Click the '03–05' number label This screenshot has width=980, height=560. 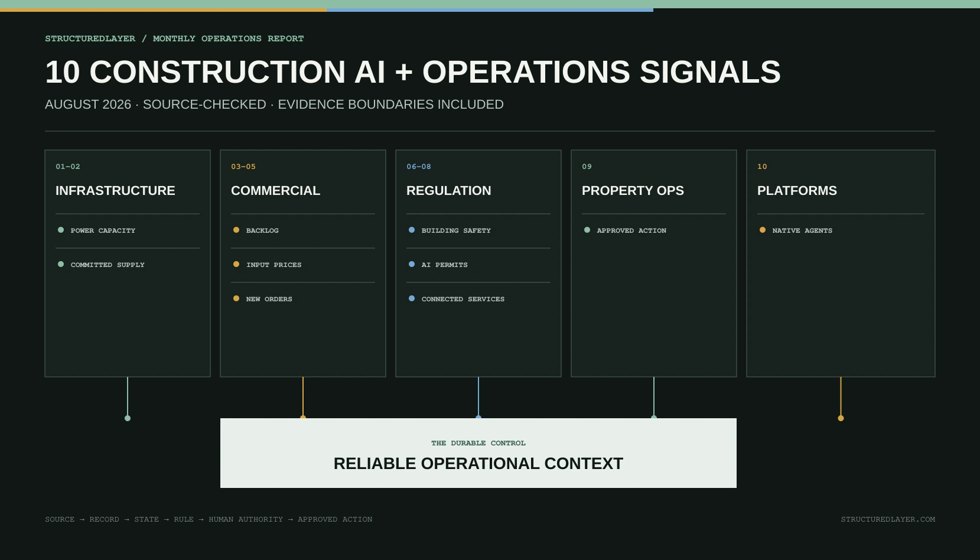coord(243,167)
